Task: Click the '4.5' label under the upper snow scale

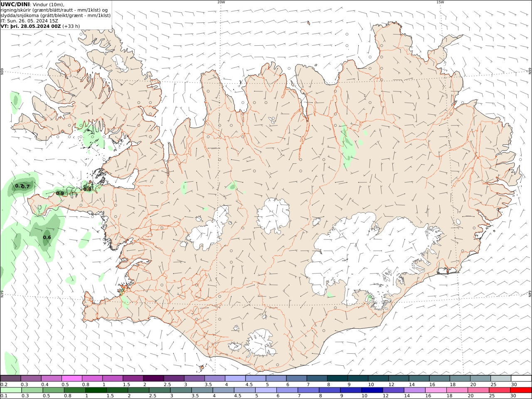Action: click(250, 384)
